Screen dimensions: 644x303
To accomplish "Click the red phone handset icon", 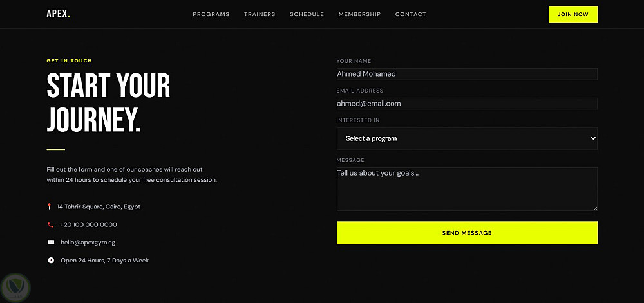I will coord(50,225).
